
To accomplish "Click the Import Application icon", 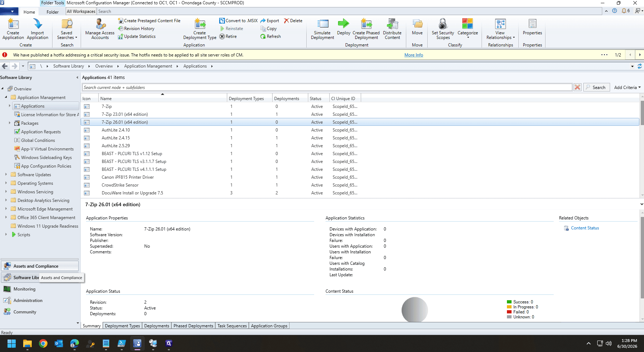I will pos(37,29).
